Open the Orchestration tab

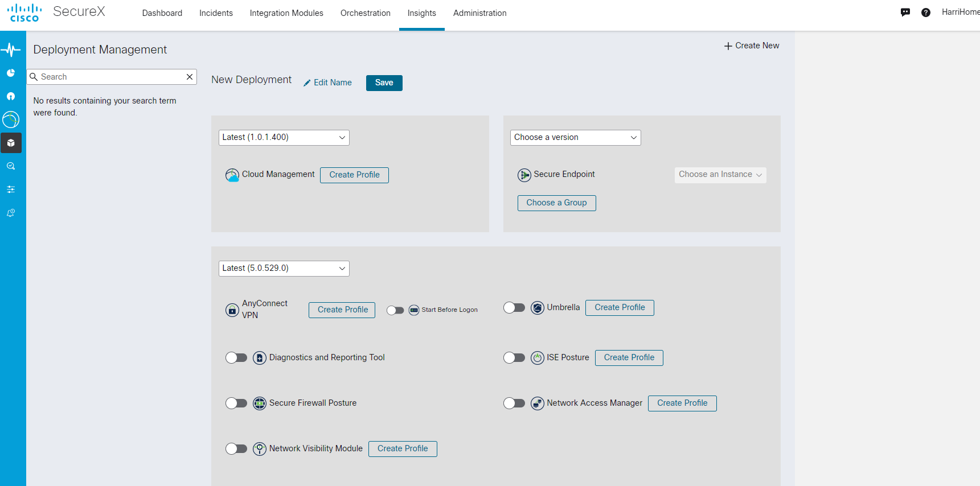366,13
